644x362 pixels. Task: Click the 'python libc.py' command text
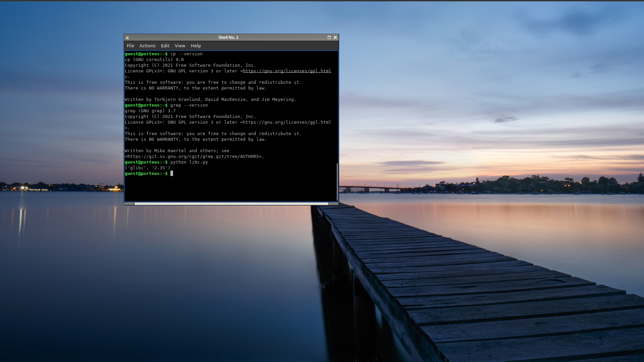(x=189, y=162)
